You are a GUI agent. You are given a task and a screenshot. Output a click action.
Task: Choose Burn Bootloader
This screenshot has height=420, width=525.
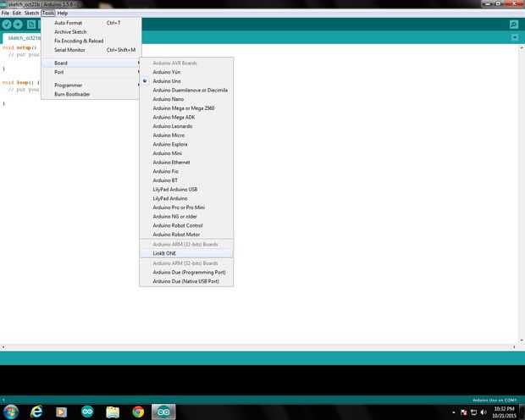91,94
